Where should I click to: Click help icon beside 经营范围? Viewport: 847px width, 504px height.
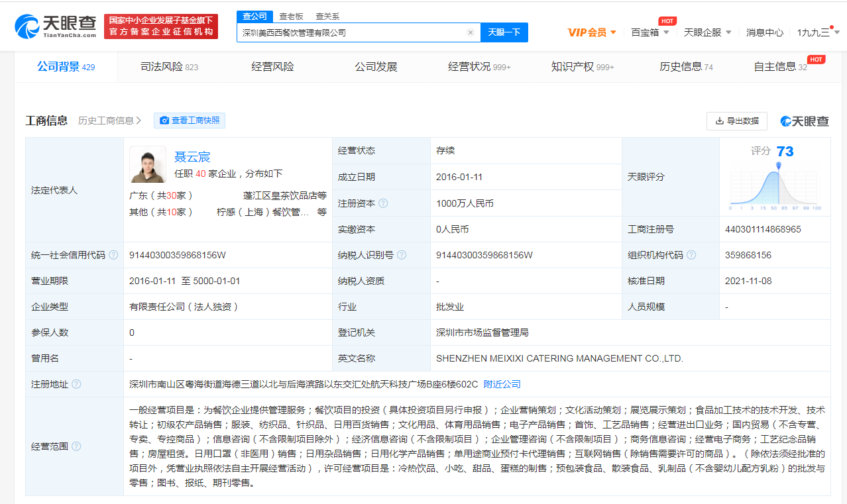(x=76, y=446)
